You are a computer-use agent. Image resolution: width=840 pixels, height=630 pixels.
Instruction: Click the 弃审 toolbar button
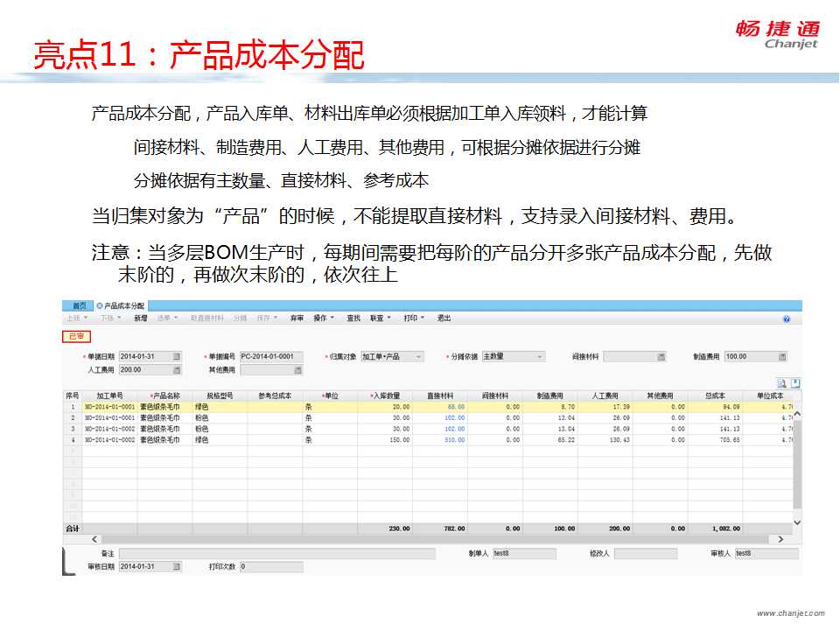(297, 318)
